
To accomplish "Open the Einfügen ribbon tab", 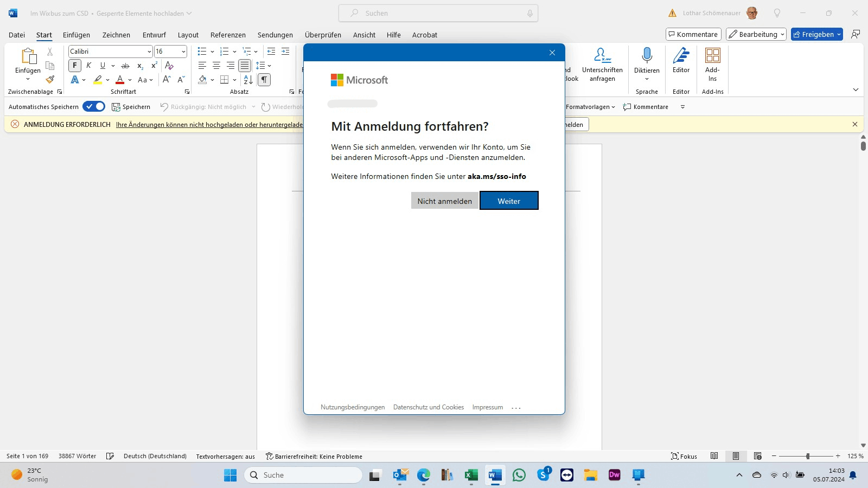I will click(76, 35).
